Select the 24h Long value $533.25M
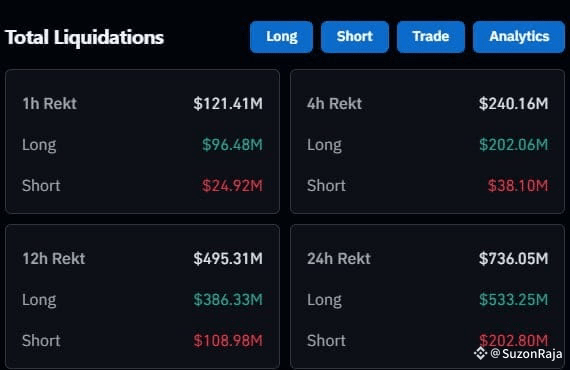This screenshot has height=370, width=570. 513,300
